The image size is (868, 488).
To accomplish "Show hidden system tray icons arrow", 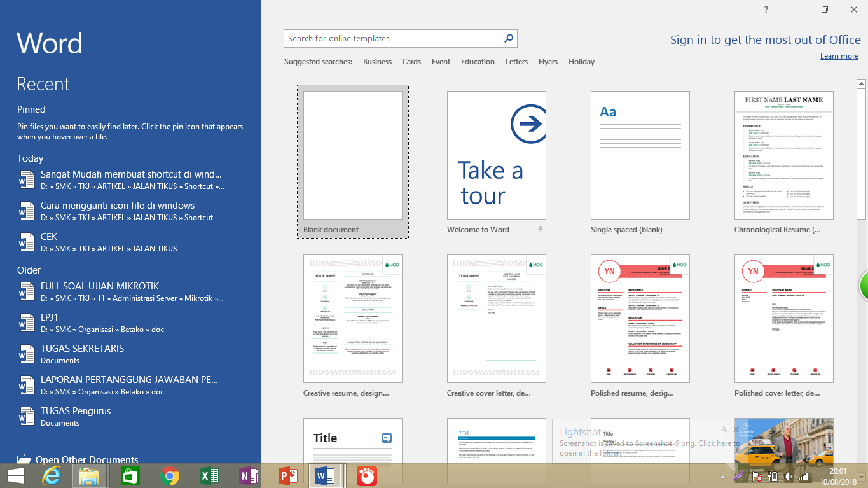I will tap(722, 477).
